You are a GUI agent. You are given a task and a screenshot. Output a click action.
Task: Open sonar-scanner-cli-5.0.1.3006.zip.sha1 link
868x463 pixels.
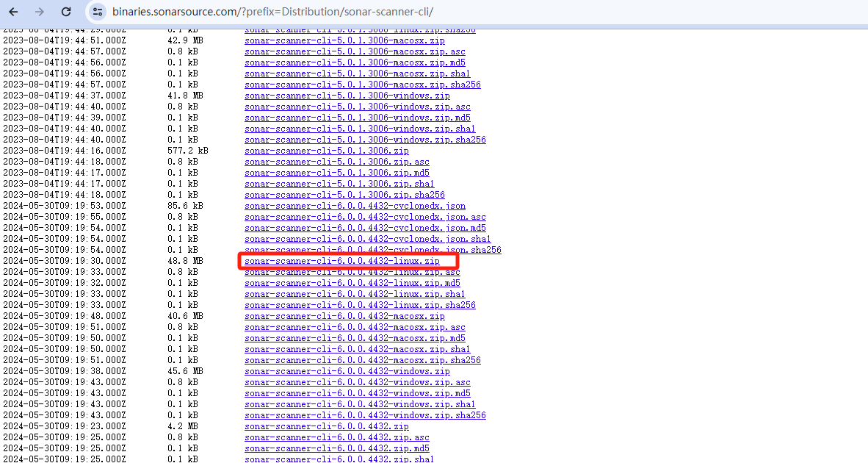pyautogui.click(x=339, y=184)
